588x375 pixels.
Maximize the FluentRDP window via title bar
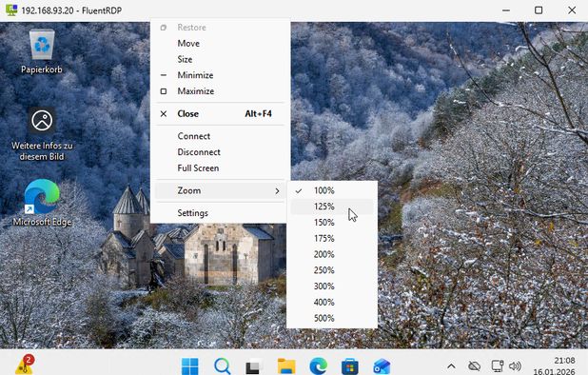[539, 10]
